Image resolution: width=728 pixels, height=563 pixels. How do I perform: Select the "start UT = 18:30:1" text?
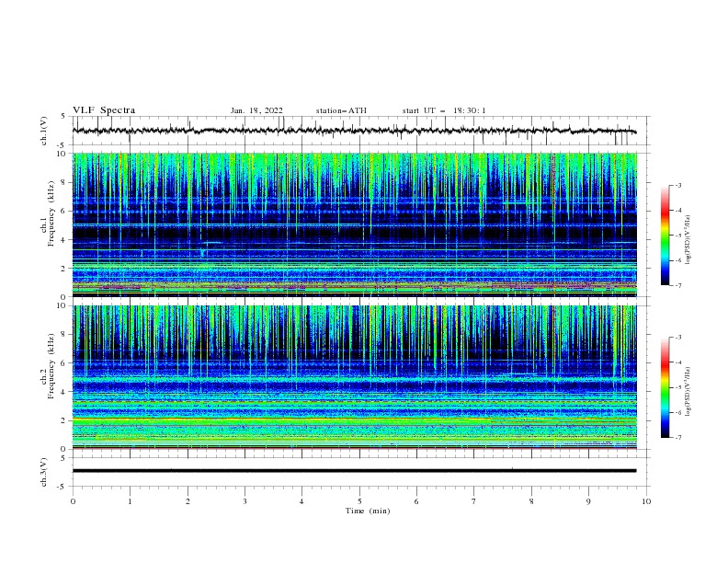tap(444, 110)
